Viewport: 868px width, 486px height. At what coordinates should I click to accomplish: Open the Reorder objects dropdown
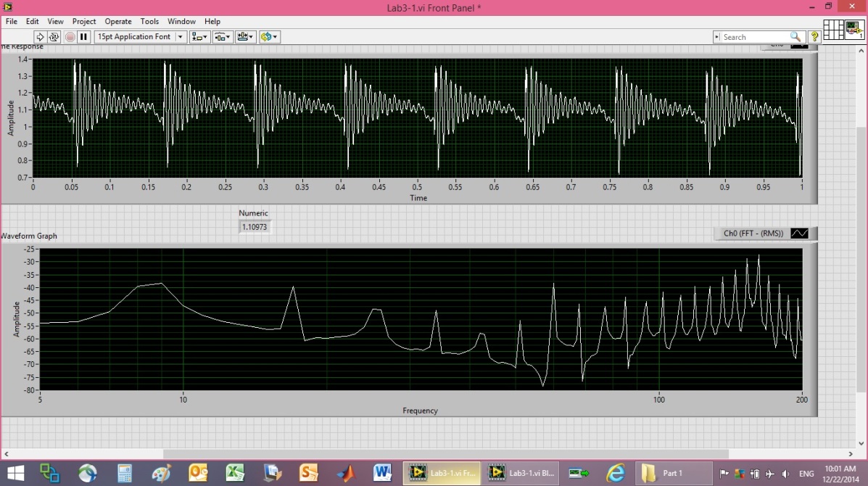(270, 37)
